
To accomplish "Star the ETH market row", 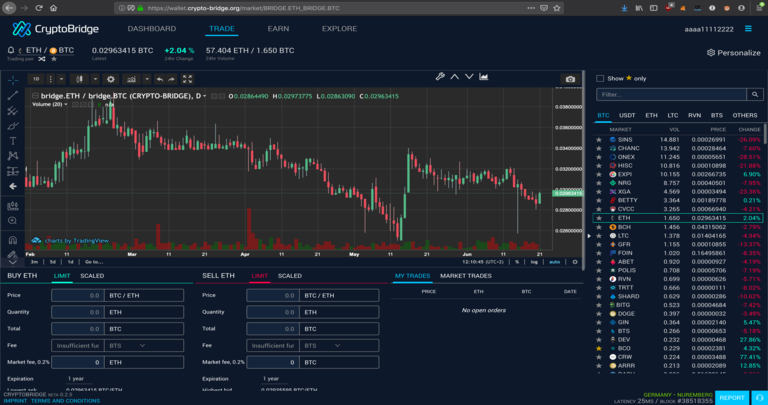I will [x=599, y=218].
